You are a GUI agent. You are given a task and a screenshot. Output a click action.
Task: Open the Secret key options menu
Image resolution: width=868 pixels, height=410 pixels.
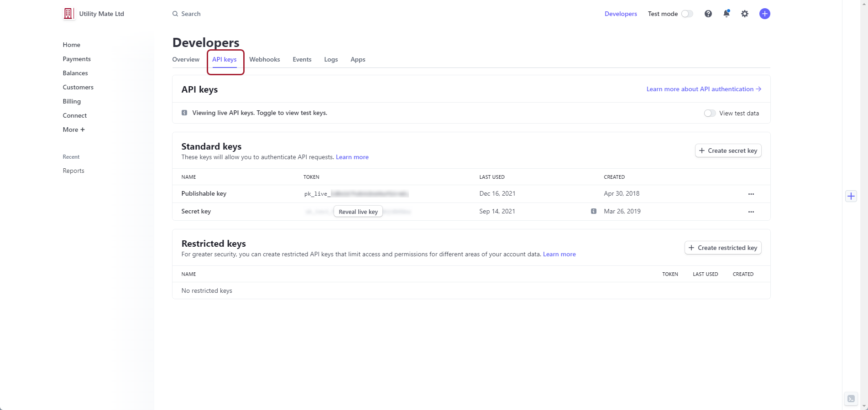coord(751,212)
